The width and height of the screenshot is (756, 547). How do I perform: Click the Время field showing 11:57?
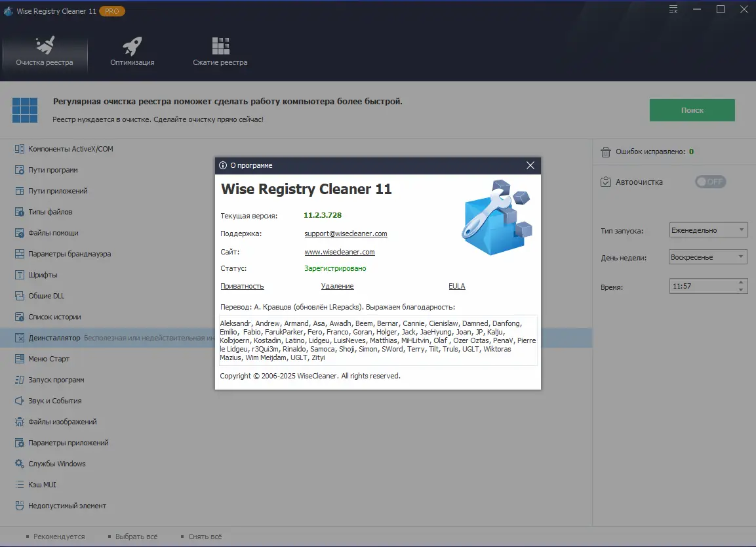[x=704, y=286]
